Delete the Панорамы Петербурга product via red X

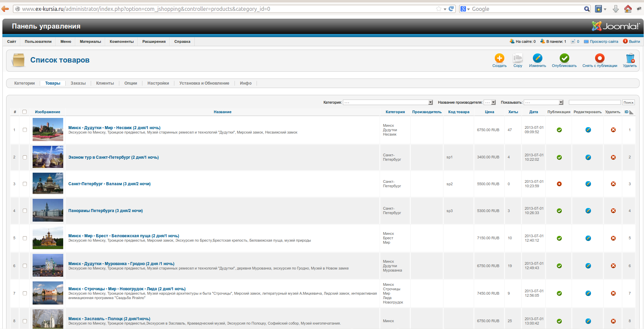tap(613, 211)
